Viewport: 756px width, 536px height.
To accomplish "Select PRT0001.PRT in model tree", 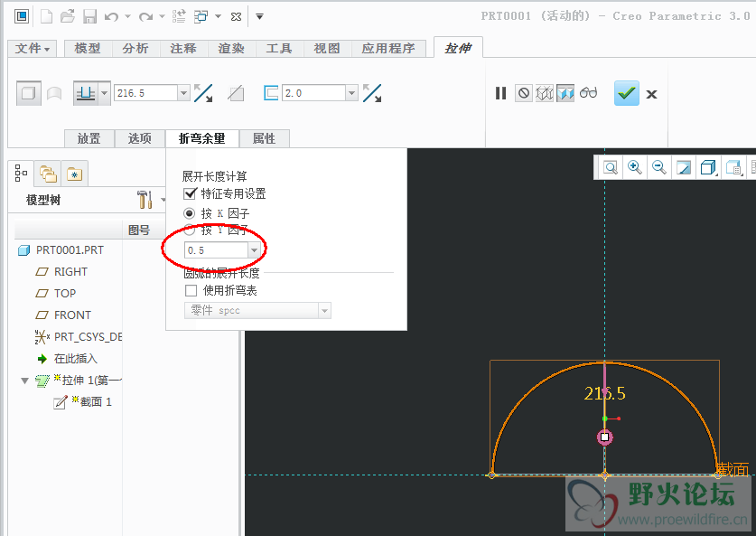I will point(69,249).
